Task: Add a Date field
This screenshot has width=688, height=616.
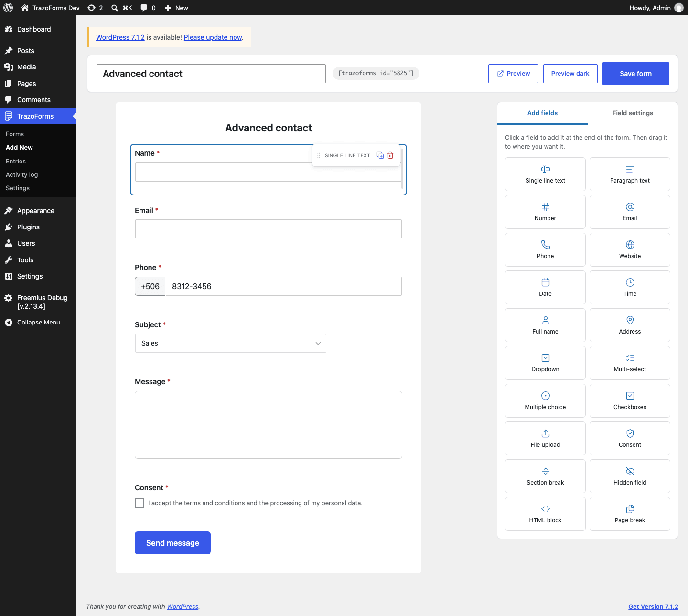Action: click(x=545, y=287)
